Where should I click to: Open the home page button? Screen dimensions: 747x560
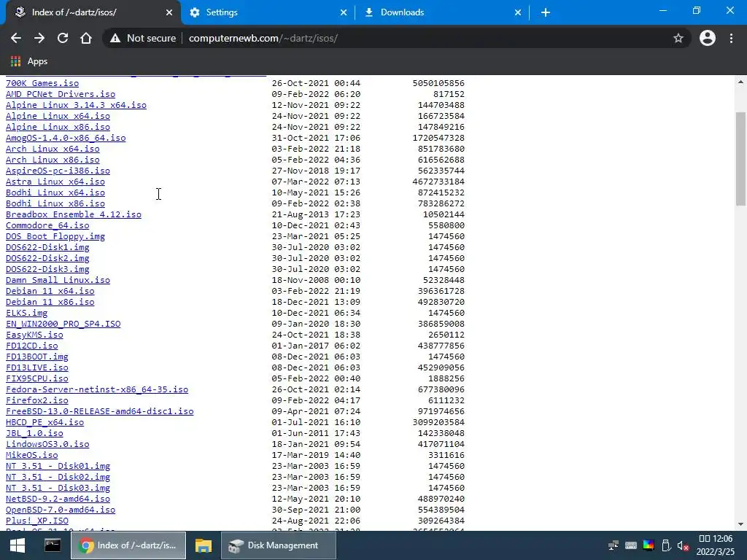(x=86, y=38)
